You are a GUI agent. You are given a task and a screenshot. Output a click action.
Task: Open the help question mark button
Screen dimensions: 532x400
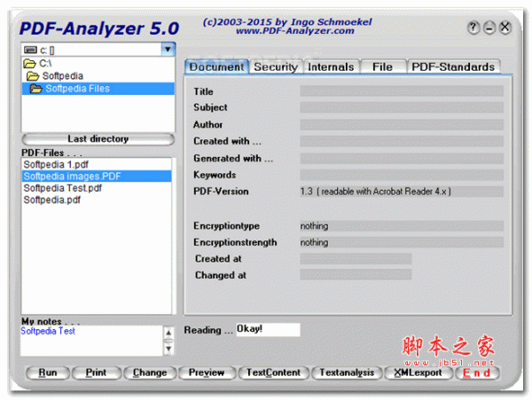click(473, 27)
